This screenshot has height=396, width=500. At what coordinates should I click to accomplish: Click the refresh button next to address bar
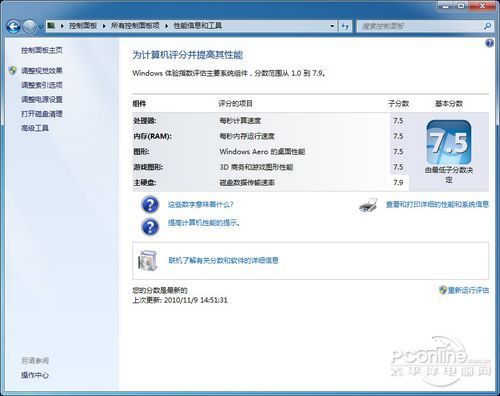click(345, 26)
